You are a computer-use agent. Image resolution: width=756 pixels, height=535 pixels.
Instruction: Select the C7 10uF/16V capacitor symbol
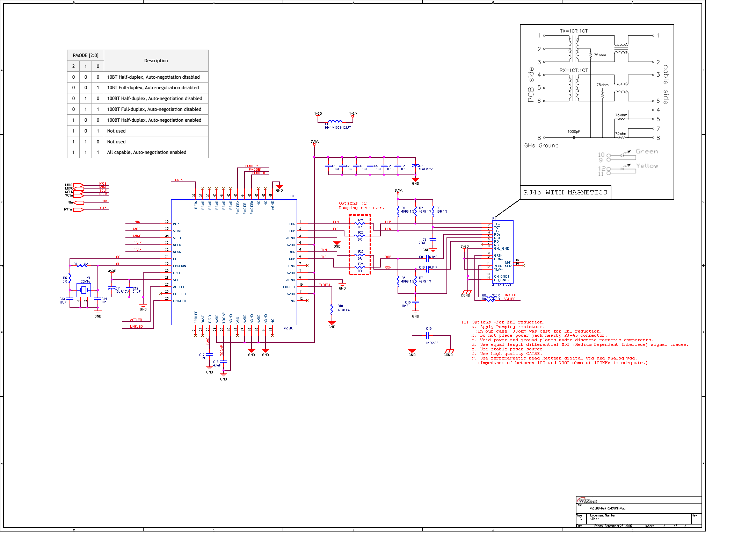415,166
